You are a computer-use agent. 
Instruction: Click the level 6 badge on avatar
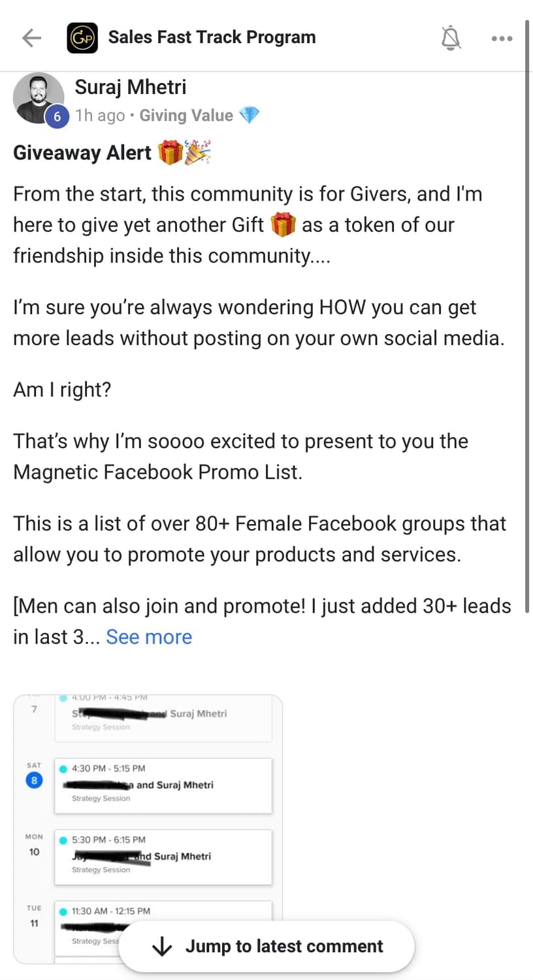pyautogui.click(x=57, y=117)
